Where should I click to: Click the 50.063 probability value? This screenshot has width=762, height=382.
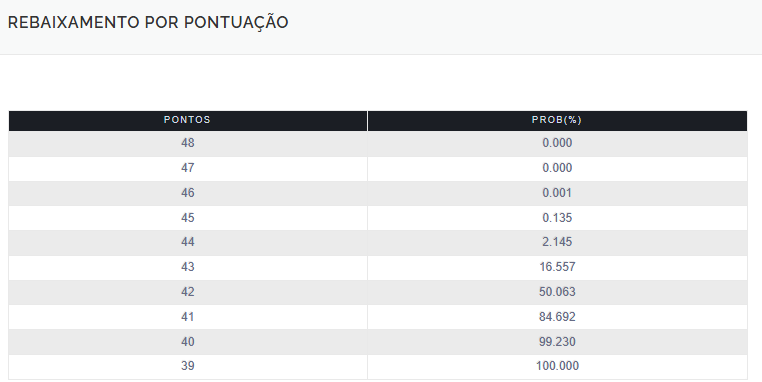coord(557,292)
